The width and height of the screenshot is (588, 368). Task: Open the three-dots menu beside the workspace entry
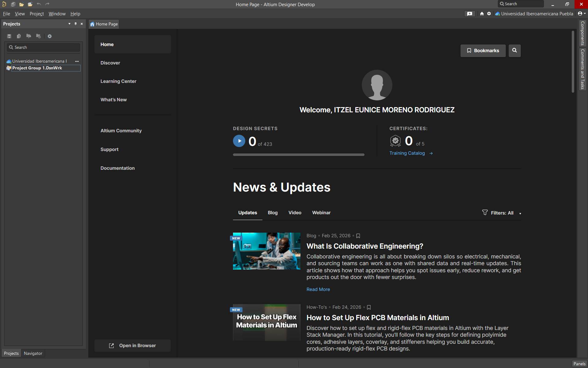point(77,61)
